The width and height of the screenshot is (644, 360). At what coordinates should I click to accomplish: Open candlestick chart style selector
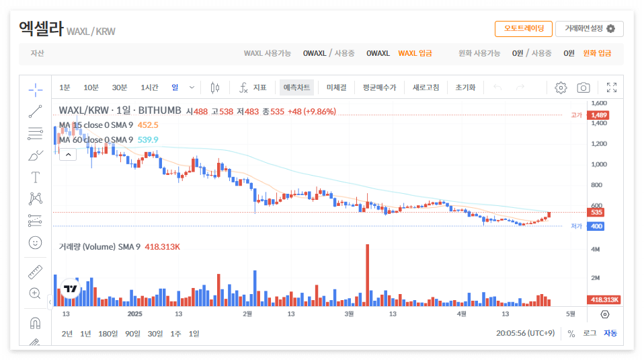click(x=215, y=87)
